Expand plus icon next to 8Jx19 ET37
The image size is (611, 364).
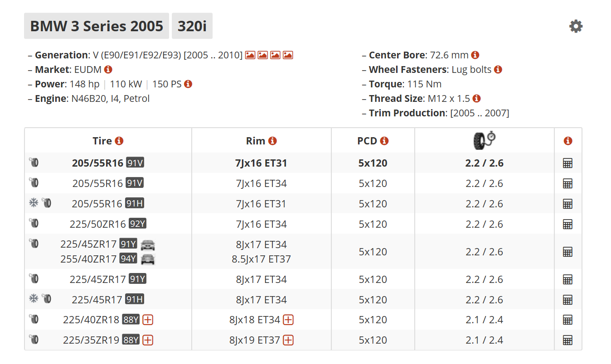tap(288, 340)
